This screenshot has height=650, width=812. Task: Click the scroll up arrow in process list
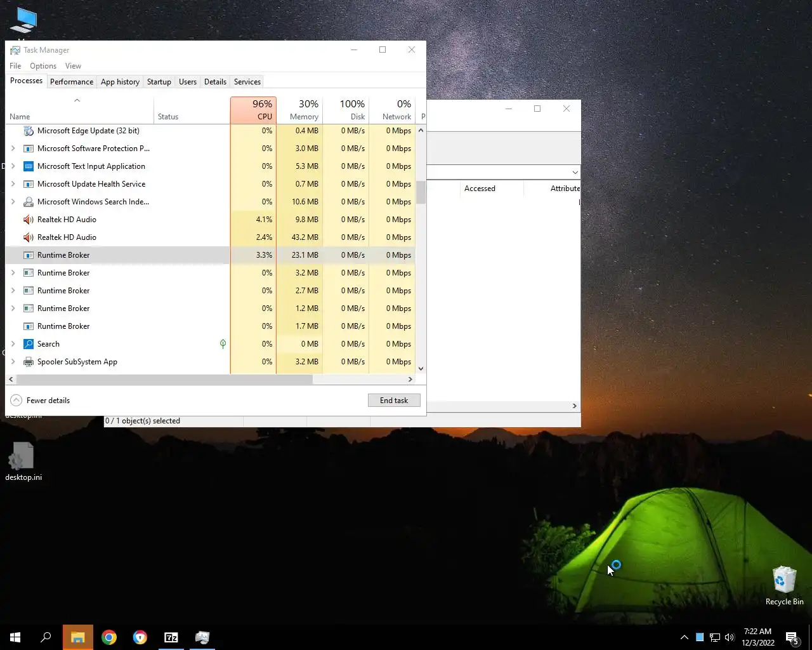pos(421,130)
